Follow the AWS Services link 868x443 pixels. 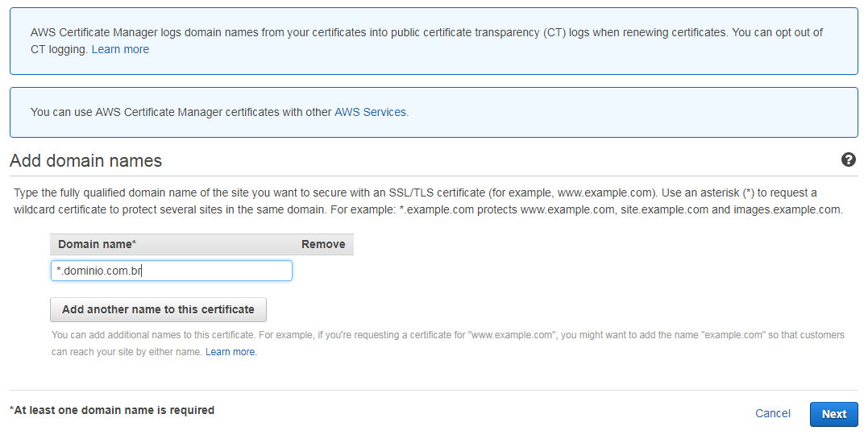(x=370, y=112)
